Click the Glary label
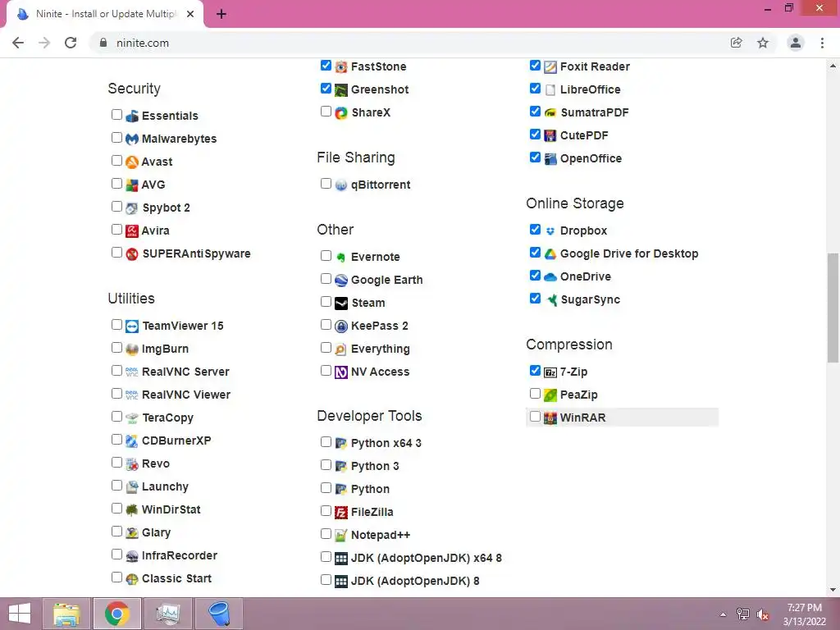840x630 pixels. pos(157,532)
